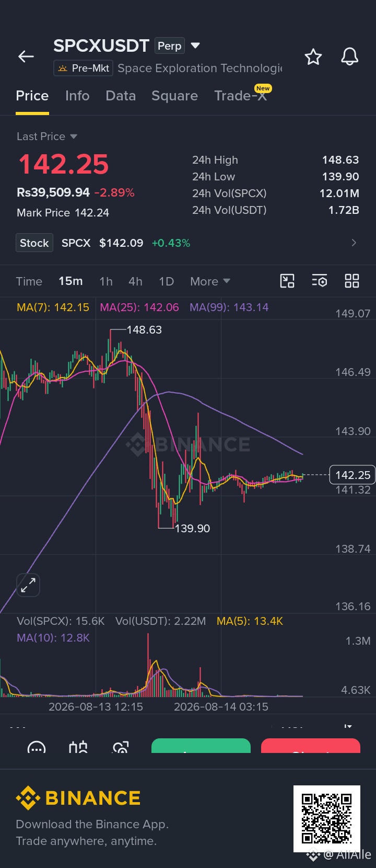Scan the QR code in the footer

327,819
